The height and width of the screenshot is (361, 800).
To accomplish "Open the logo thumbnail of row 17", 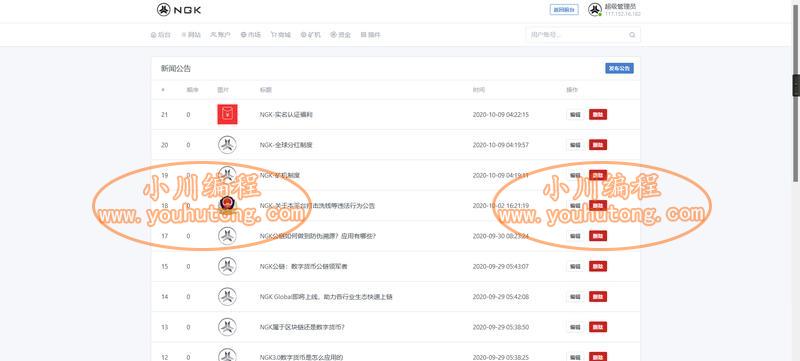I will (x=227, y=236).
